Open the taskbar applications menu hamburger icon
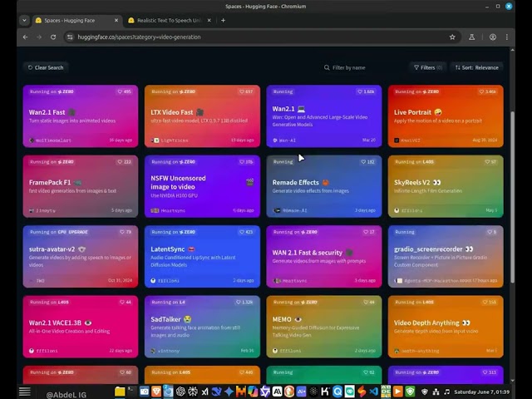This screenshot has height=399, width=532. (25, 392)
